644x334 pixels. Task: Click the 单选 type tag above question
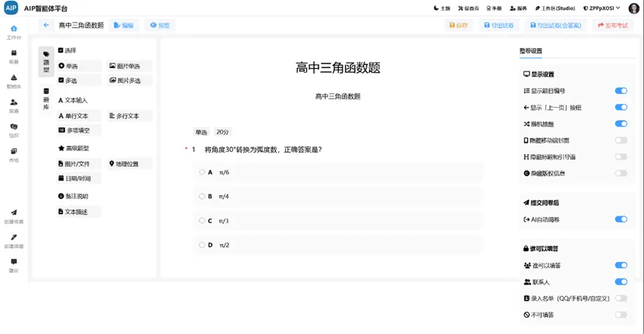201,132
